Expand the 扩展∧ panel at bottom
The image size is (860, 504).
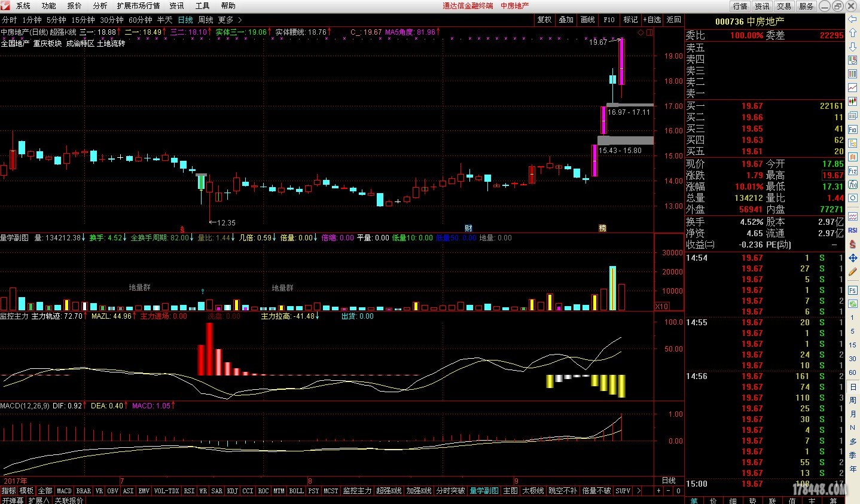[x=39, y=500]
